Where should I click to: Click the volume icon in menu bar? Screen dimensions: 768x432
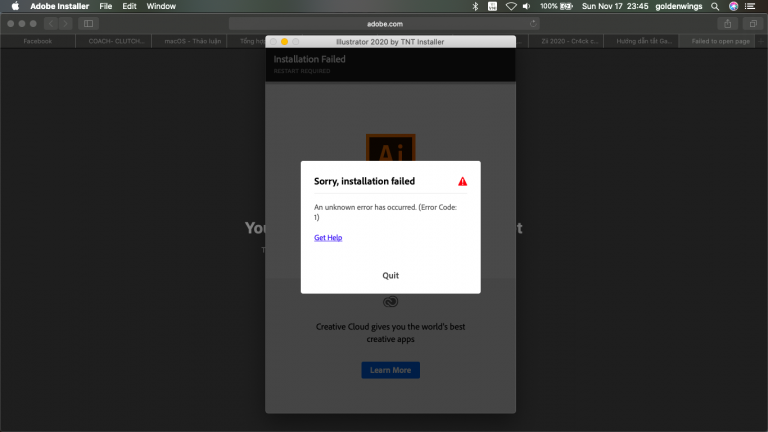click(527, 6)
